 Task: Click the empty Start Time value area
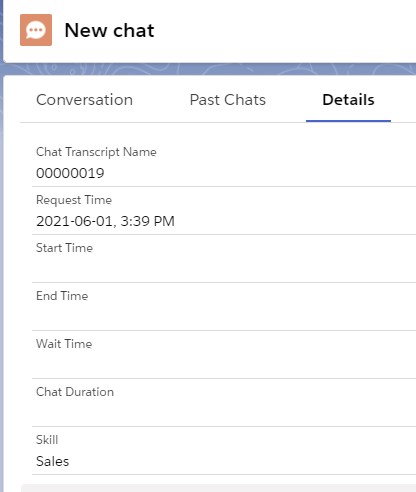224,269
